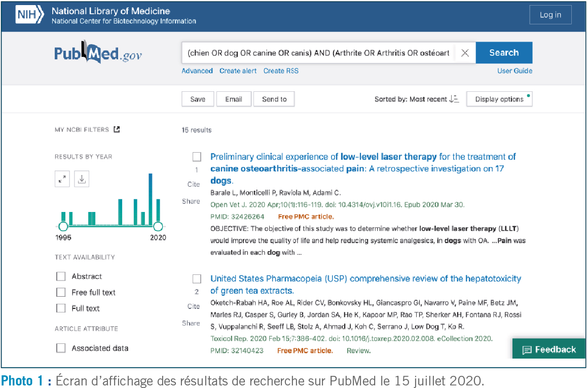Open the PubMed.gov home logo
Viewport: 588px width, 388px height.
98,53
